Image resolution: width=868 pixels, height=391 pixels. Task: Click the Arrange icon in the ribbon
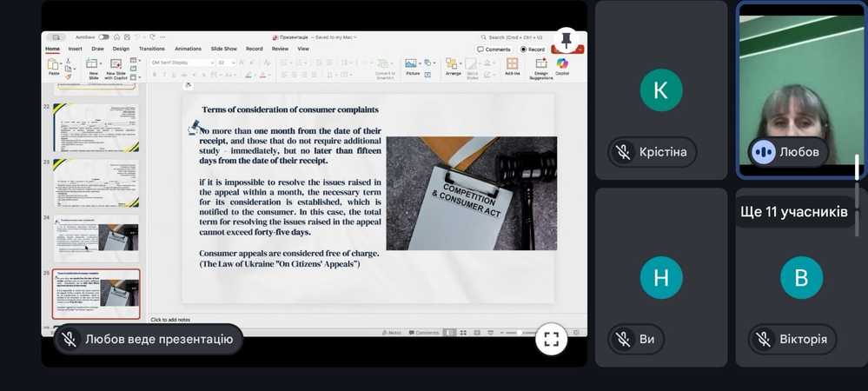coord(453,65)
